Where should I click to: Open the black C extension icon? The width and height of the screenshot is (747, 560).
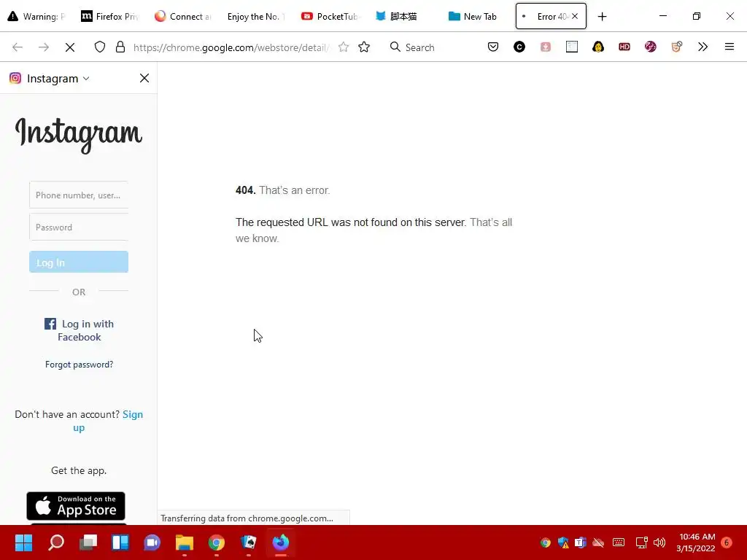click(519, 47)
